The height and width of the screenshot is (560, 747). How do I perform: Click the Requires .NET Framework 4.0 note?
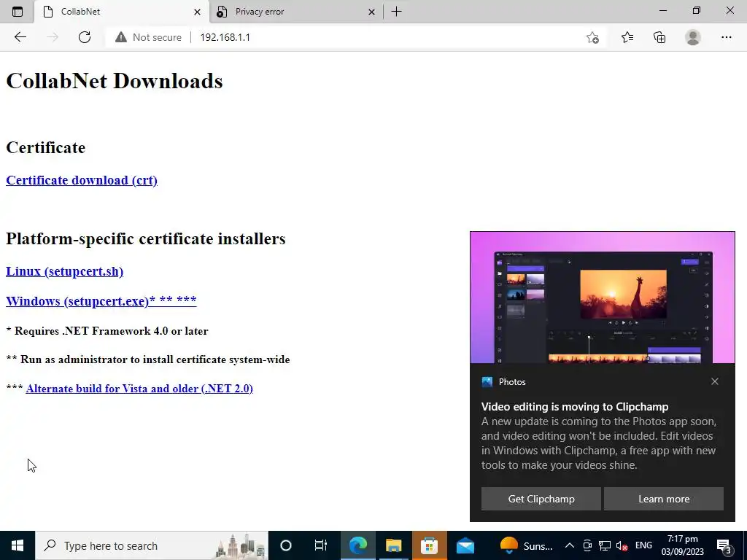(107, 331)
